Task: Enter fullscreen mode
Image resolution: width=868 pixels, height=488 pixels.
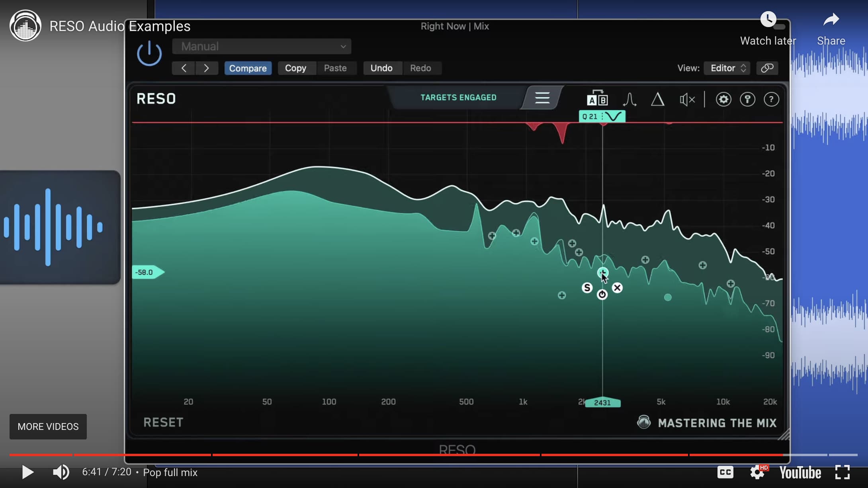Action: coord(843,472)
